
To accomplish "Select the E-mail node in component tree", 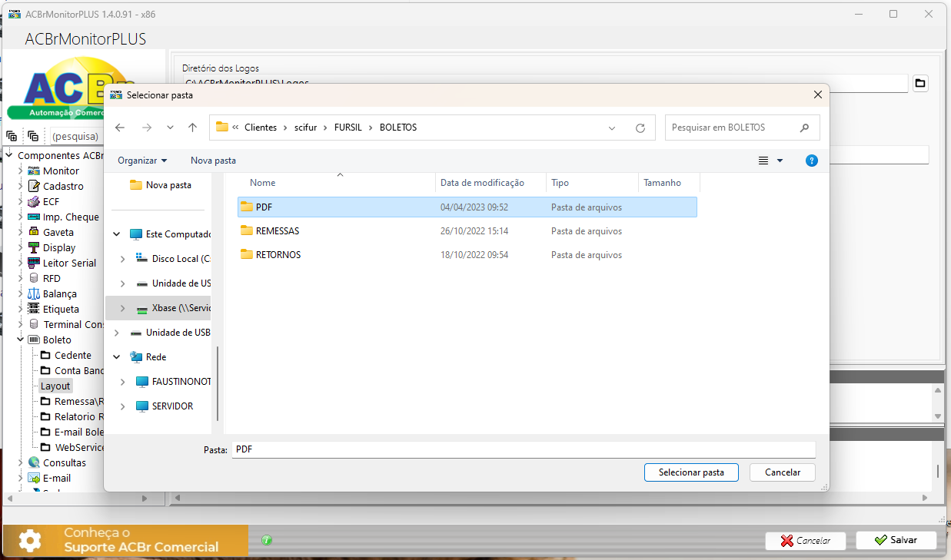I will pos(57,478).
